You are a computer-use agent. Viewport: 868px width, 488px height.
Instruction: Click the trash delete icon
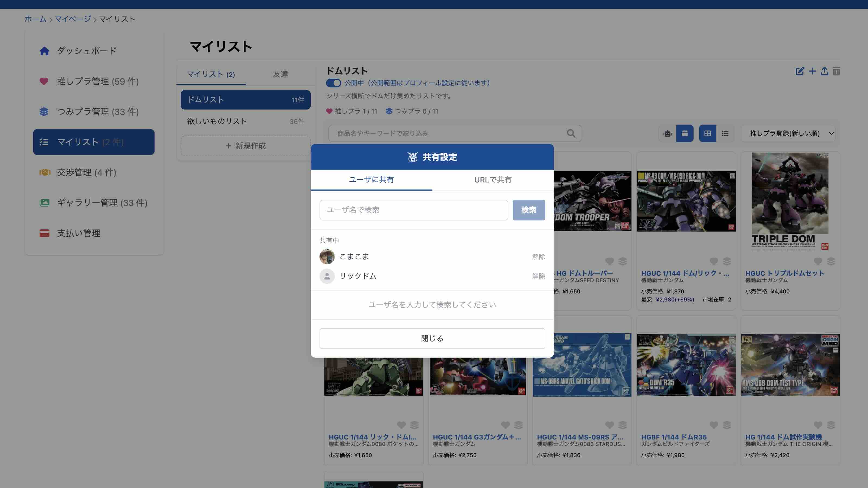pos(836,71)
